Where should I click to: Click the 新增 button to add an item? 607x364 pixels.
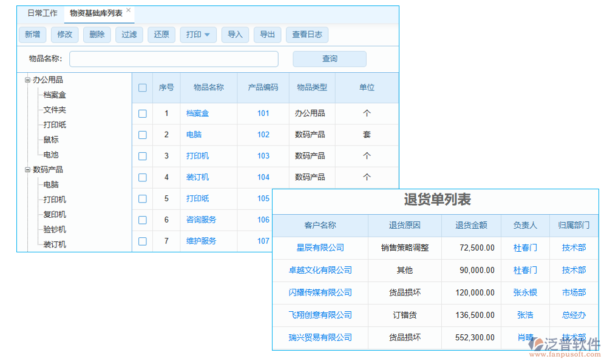[32, 35]
